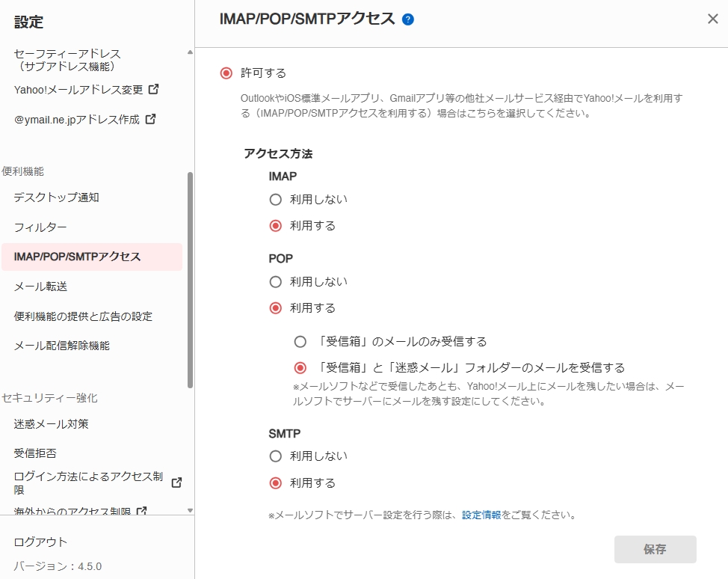Open external link icon beside Yahoo!メールアドレス変更
The image size is (728, 579).
(x=154, y=89)
